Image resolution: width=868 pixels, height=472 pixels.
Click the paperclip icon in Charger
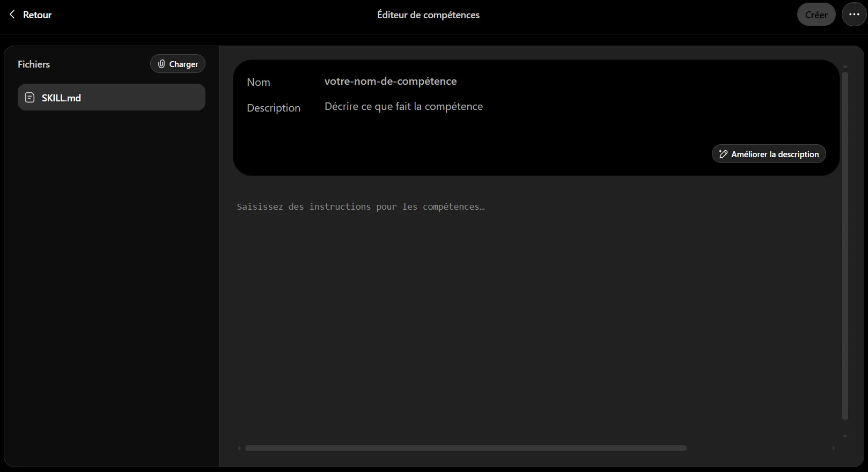tap(161, 64)
